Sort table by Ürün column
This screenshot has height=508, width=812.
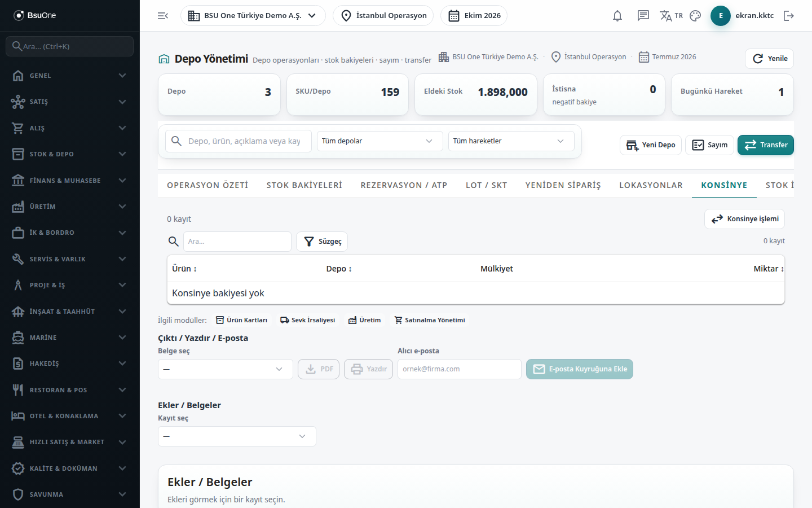(184, 269)
